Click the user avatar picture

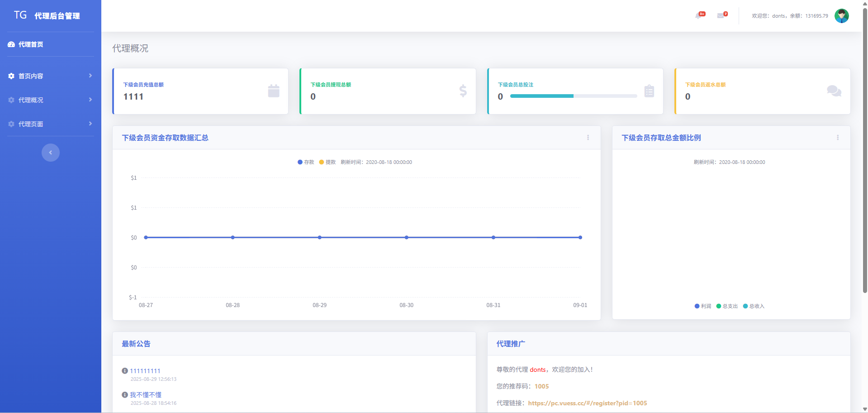[841, 16]
